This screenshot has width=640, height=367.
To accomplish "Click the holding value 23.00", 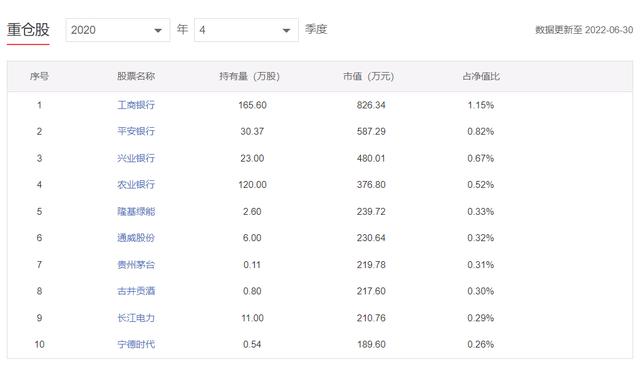I will (252, 158).
